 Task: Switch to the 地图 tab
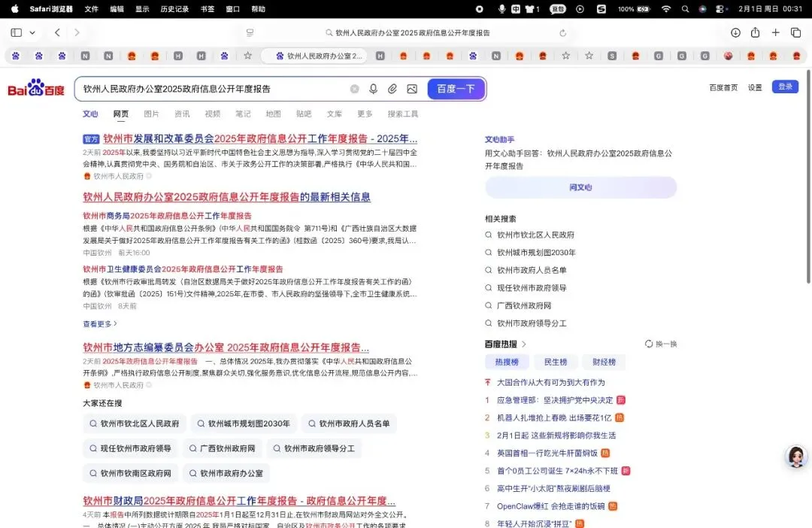274,114
